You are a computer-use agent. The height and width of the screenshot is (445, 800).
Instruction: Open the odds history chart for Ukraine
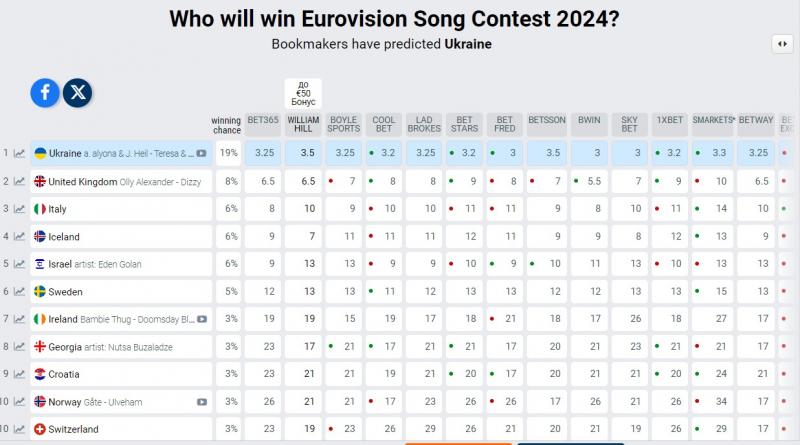point(19,154)
